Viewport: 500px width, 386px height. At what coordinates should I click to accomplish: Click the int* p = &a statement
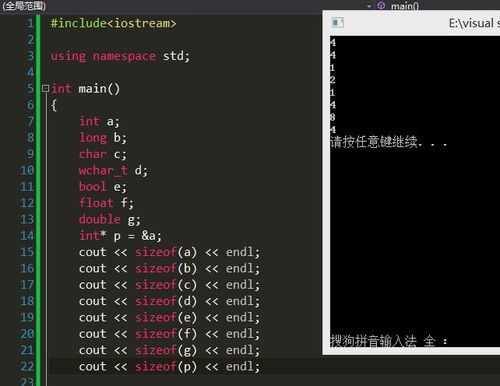[120, 236]
